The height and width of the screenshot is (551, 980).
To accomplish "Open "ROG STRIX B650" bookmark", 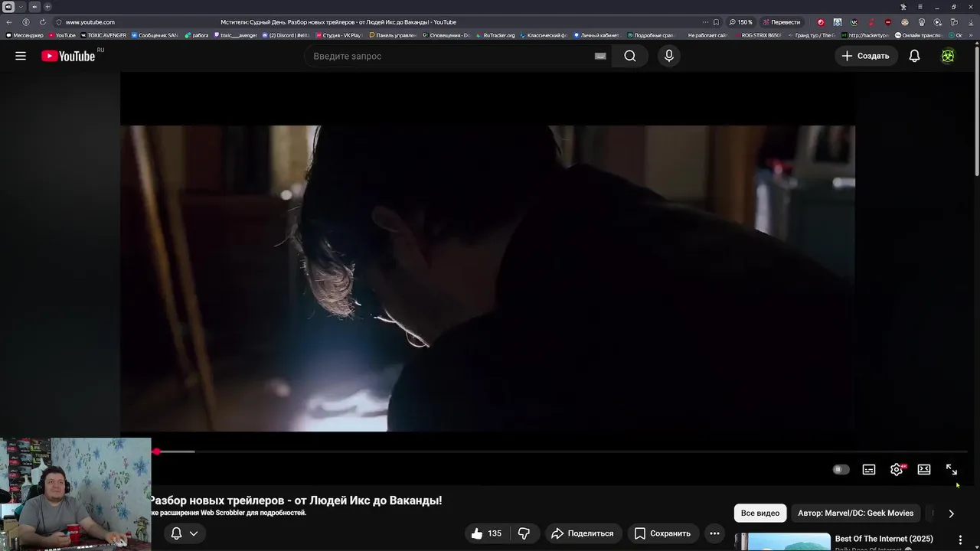I will (x=758, y=35).
